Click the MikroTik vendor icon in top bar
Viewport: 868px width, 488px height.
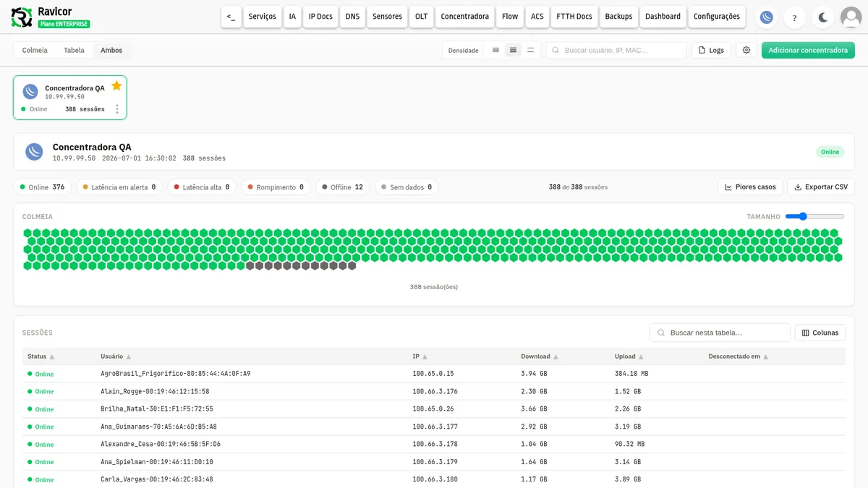(x=767, y=17)
